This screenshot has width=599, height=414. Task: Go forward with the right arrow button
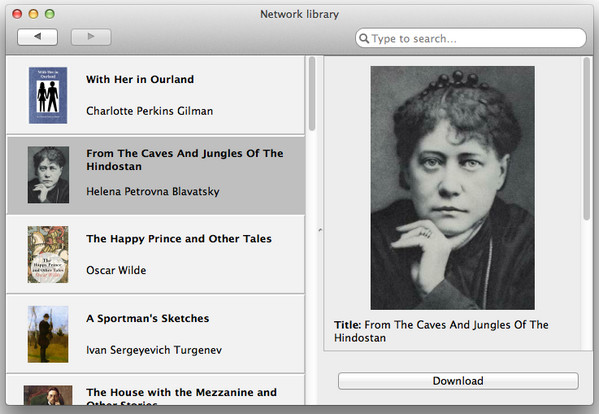91,37
